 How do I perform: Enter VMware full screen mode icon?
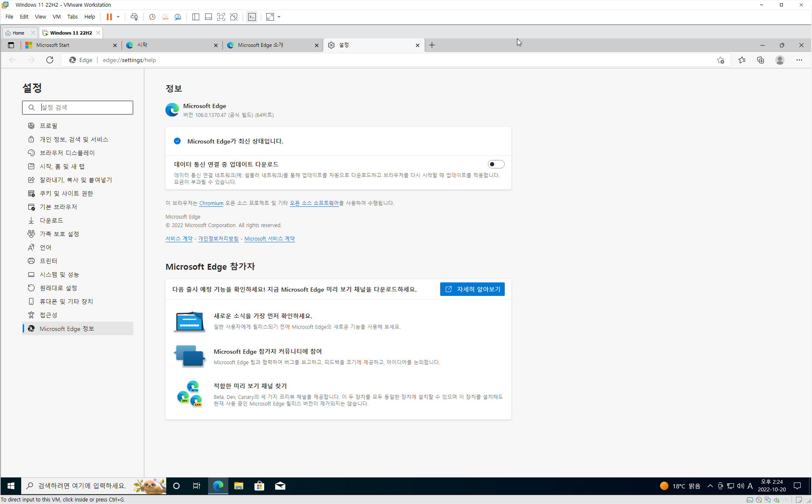(x=221, y=17)
